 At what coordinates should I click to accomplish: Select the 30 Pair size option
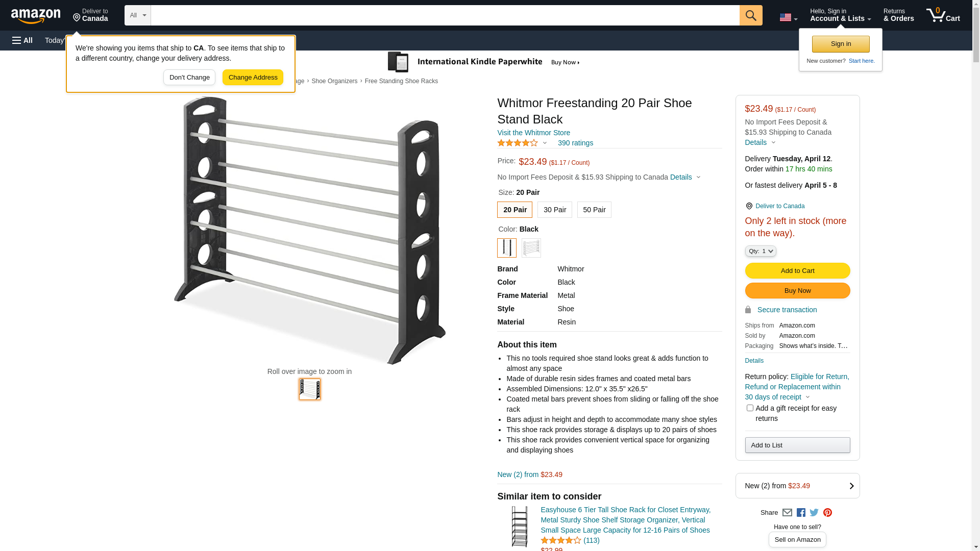(x=554, y=210)
